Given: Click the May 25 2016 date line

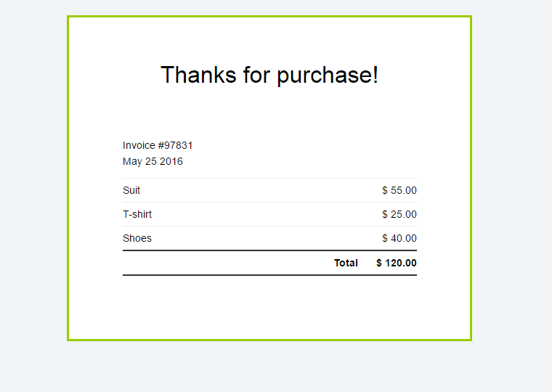Looking at the screenshot, I should 153,161.
